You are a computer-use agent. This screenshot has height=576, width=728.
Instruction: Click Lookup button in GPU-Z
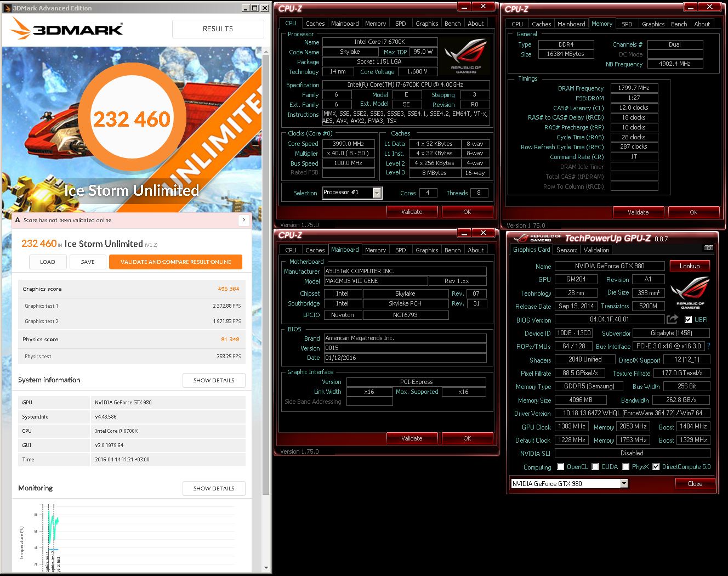click(x=690, y=266)
